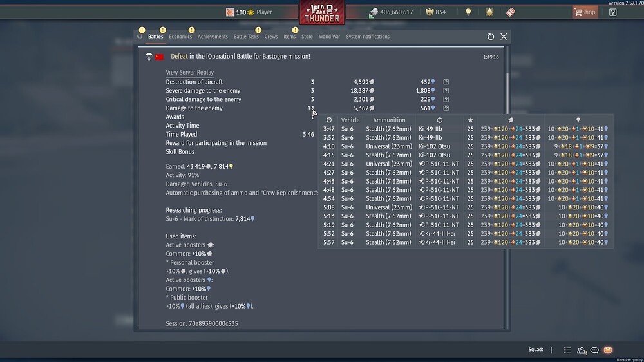This screenshot has width=644, height=362.
Task: Open info for Critical damage row
Action: [x=446, y=99]
